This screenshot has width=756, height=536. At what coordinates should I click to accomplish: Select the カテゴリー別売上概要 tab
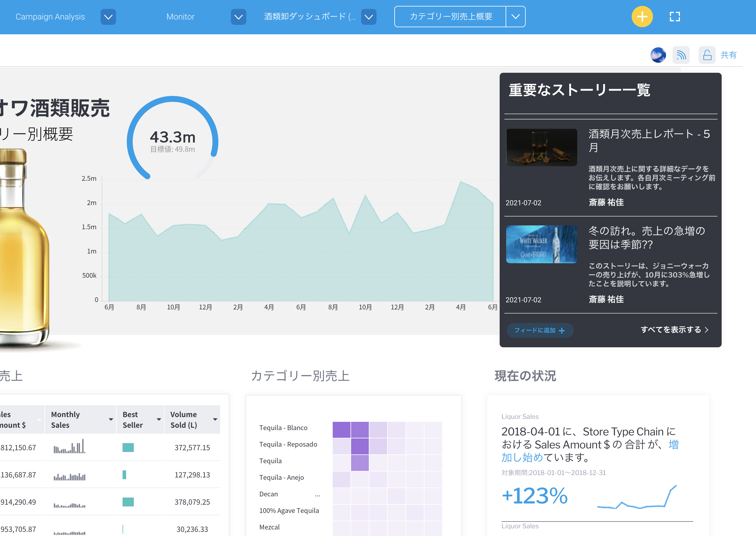tap(451, 17)
